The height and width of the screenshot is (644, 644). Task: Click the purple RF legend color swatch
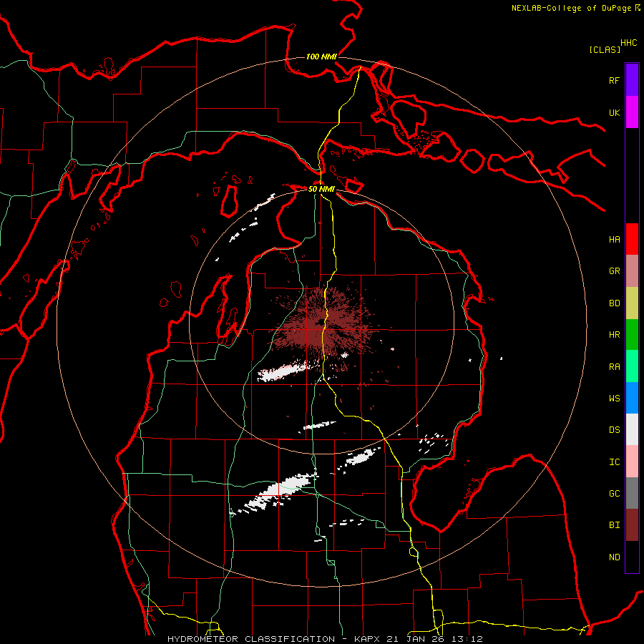pos(632,80)
